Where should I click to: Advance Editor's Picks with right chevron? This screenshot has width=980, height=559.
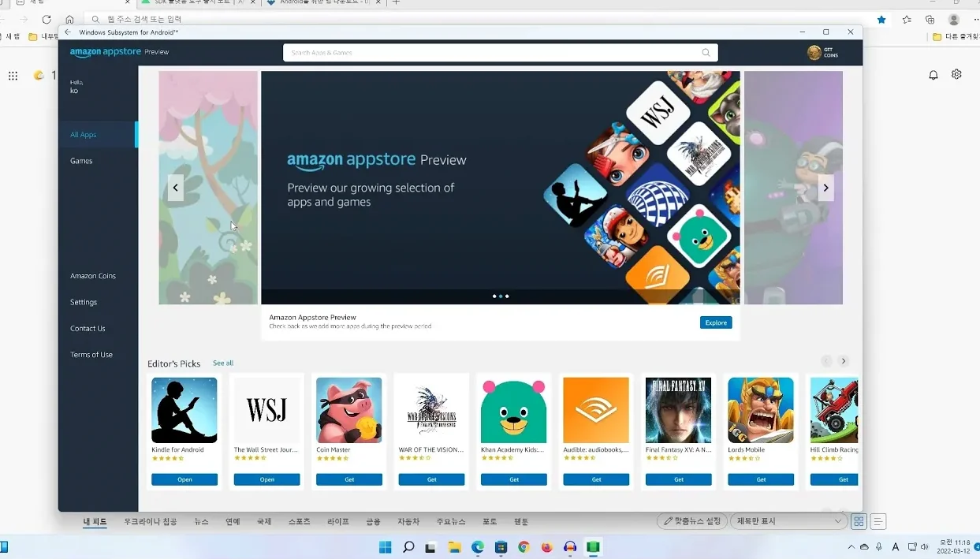pos(843,361)
